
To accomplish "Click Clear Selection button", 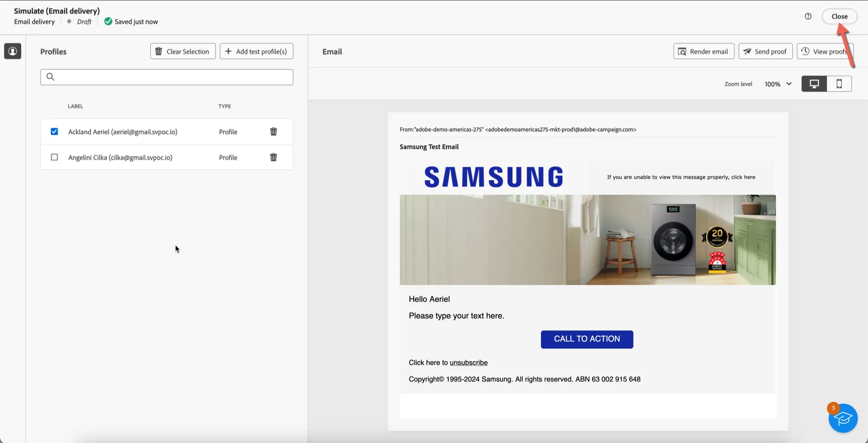I will coord(183,51).
